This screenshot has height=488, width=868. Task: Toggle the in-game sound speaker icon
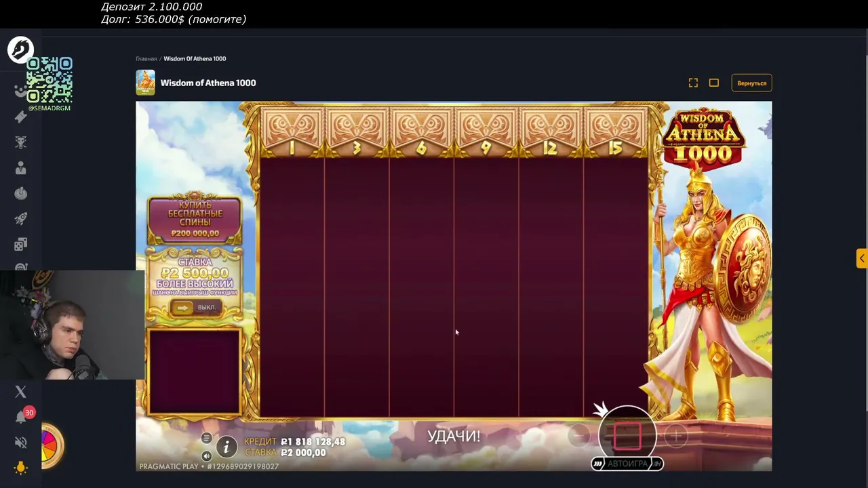point(207,456)
